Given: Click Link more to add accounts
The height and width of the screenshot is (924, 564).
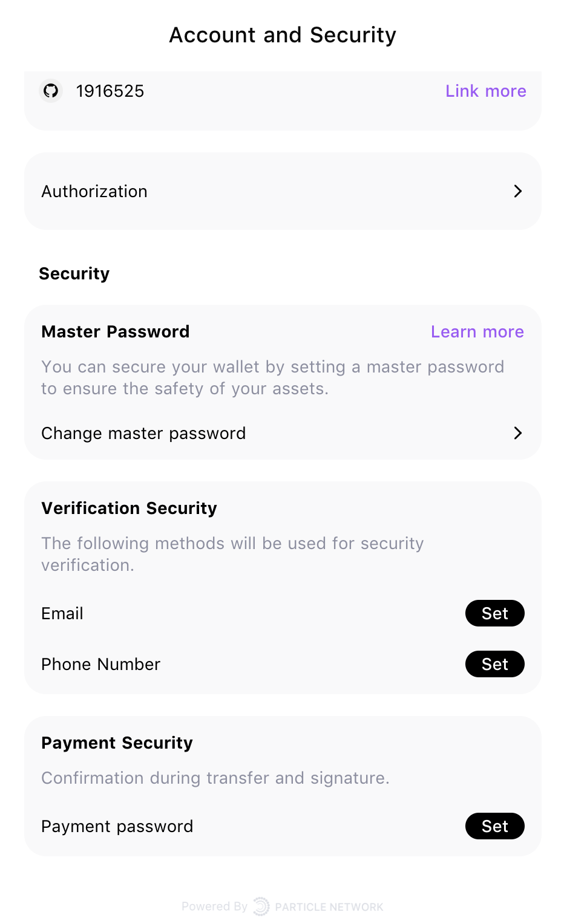Looking at the screenshot, I should pos(486,91).
